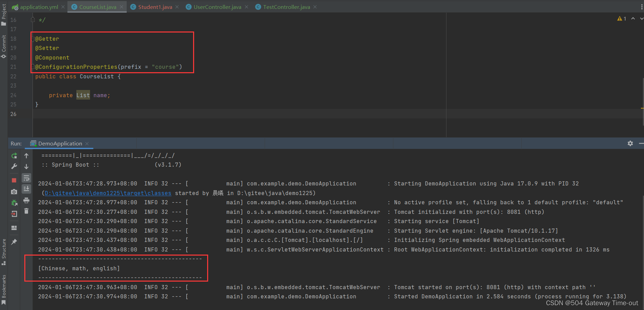Jump up the stack trace with up arrow
This screenshot has width=644, height=310.
[26, 156]
